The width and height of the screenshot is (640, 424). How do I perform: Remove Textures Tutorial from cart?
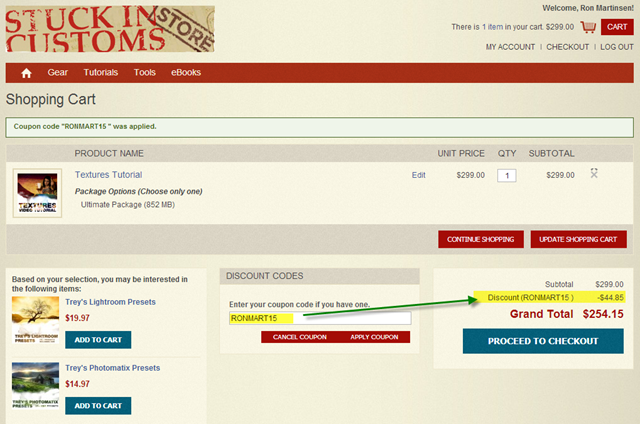(594, 173)
